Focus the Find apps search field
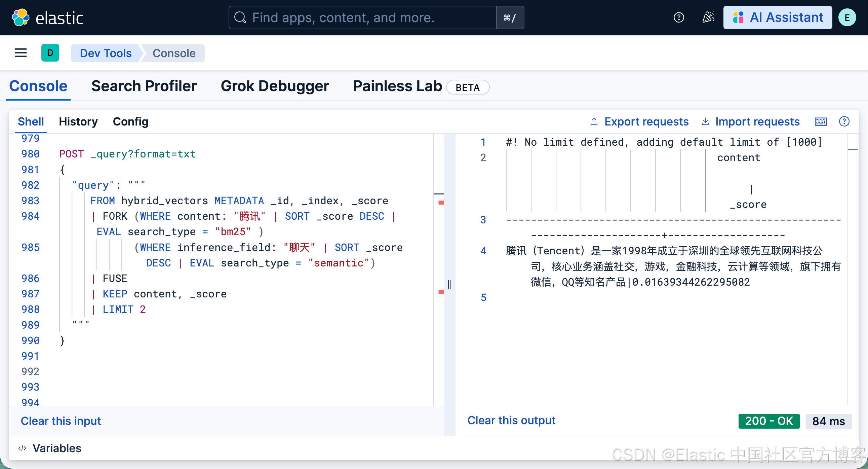The width and height of the screenshot is (868, 469). point(362,17)
